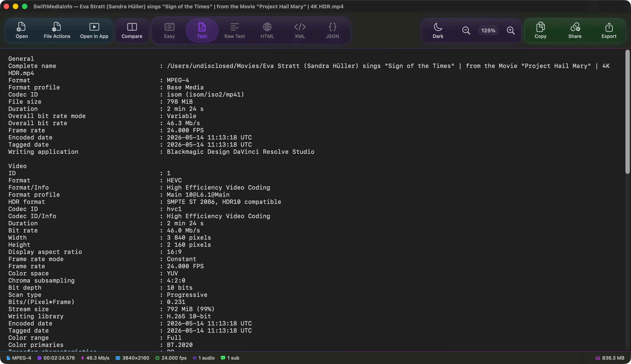Zoom out the text view

pos(466,31)
